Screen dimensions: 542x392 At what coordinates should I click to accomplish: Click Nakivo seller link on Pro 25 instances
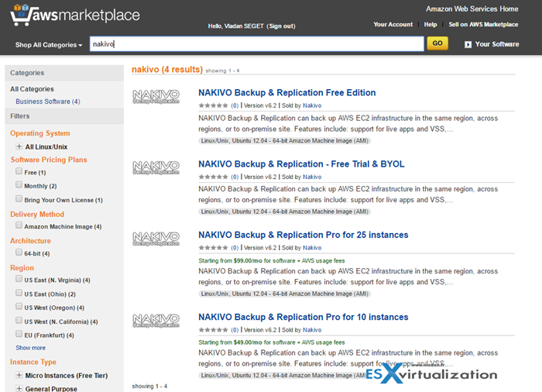[x=312, y=248]
